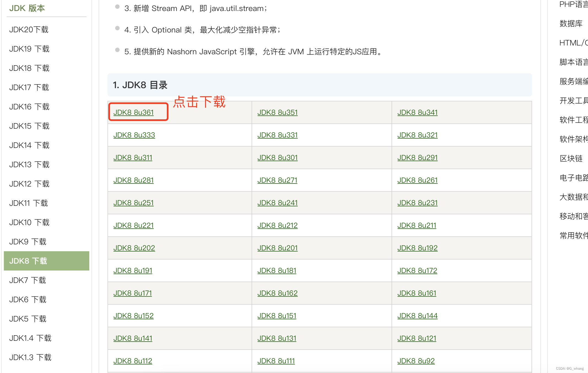This screenshot has width=588, height=373.
Task: Open the JDK8 8u112 download link
Action: (x=133, y=360)
